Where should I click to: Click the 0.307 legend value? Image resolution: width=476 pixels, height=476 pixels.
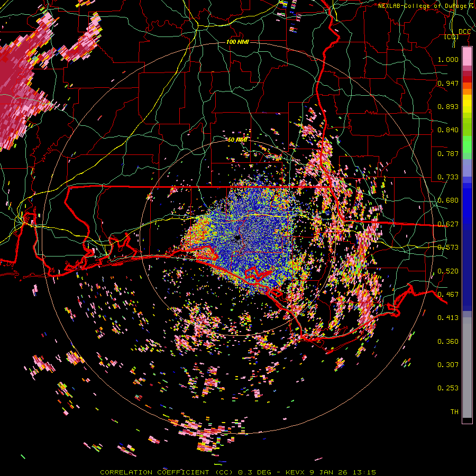point(448,365)
